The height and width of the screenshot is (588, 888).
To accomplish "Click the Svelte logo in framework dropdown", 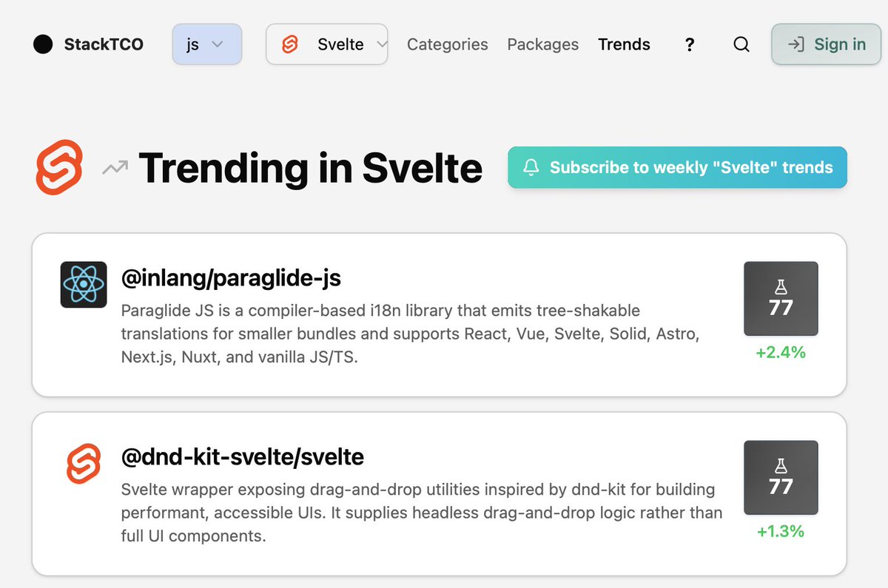I will click(x=290, y=44).
